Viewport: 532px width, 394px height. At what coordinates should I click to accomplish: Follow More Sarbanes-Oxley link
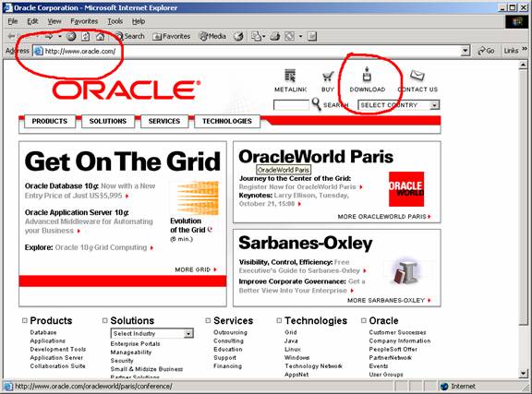point(389,301)
